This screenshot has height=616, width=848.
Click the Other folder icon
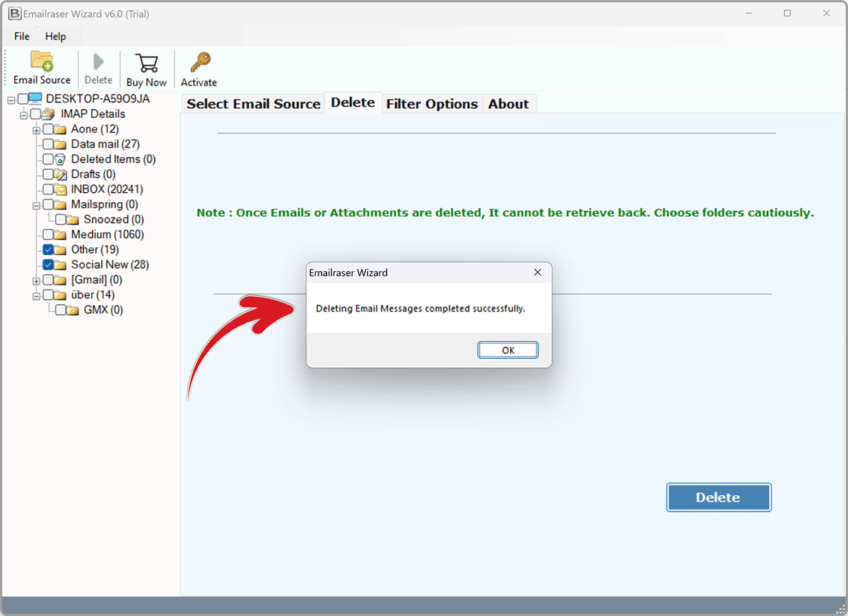(x=60, y=250)
